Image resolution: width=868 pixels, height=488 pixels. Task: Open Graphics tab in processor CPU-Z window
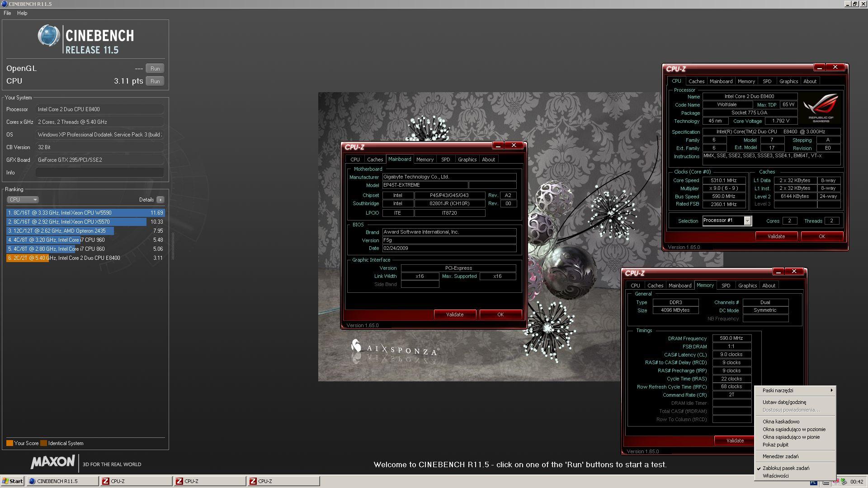coord(788,81)
